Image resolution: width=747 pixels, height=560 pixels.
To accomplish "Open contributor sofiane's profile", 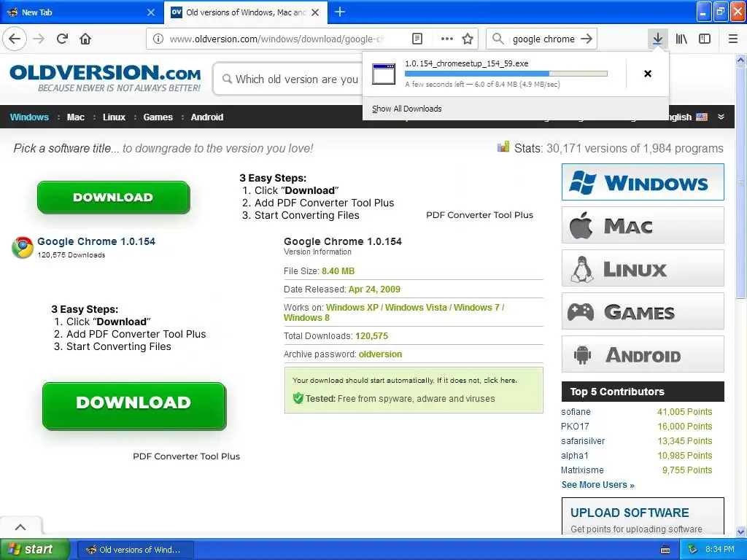I will pos(576,411).
